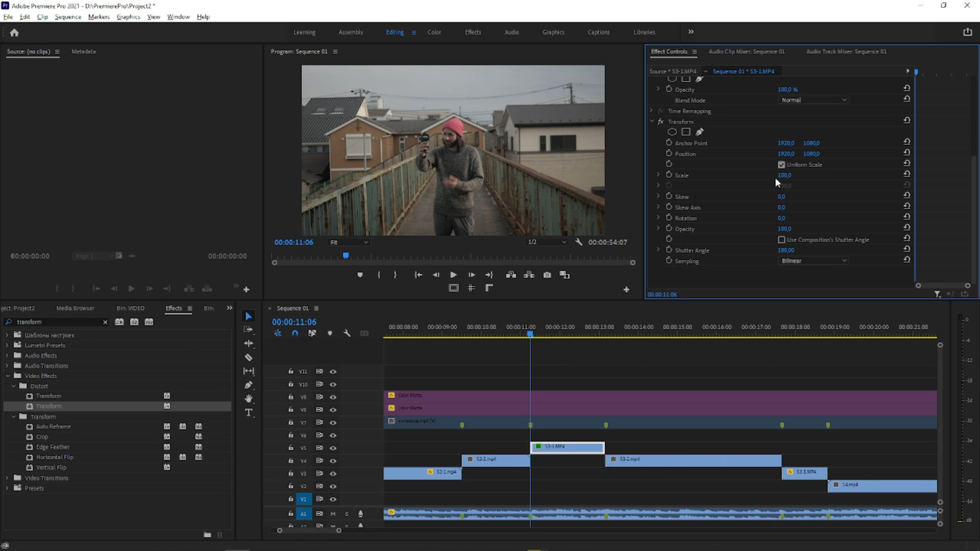Image resolution: width=980 pixels, height=551 pixels.
Task: Select the Pen tool in timeline toolbar
Action: click(x=249, y=385)
